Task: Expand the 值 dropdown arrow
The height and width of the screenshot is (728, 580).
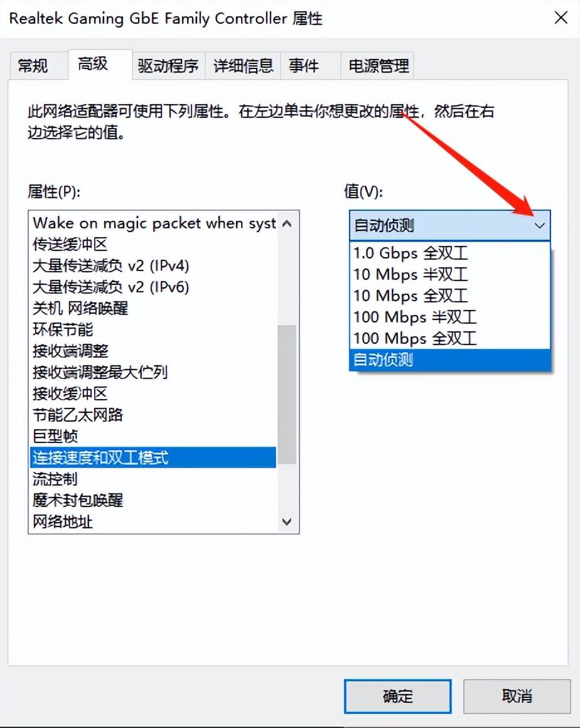Action: [x=539, y=226]
